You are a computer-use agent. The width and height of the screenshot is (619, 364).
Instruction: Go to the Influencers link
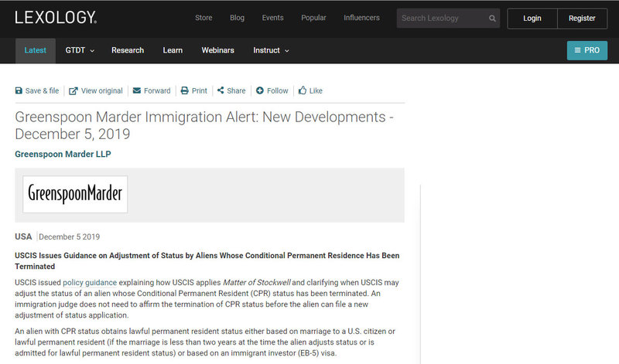361,18
